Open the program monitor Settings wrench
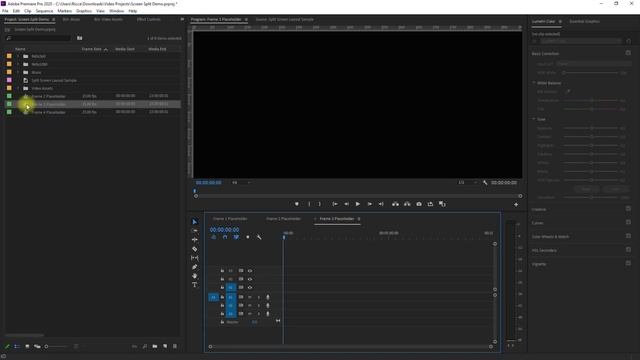 tap(485, 183)
